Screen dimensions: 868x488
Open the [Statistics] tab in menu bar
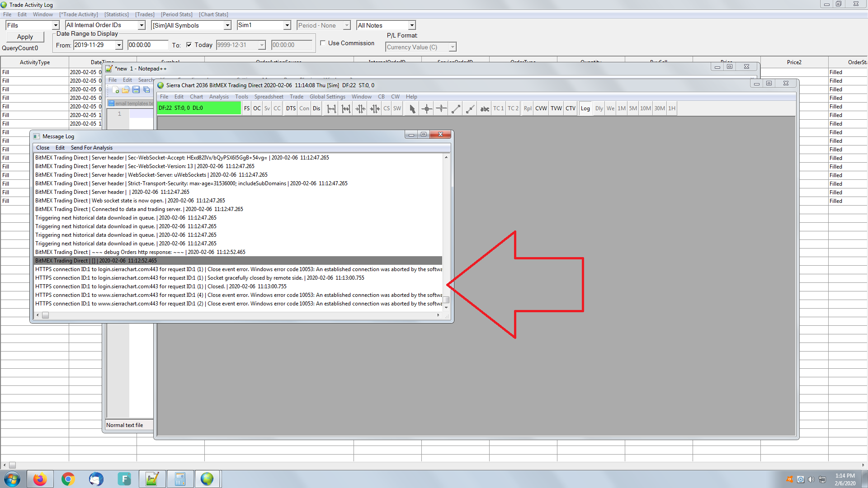point(116,14)
